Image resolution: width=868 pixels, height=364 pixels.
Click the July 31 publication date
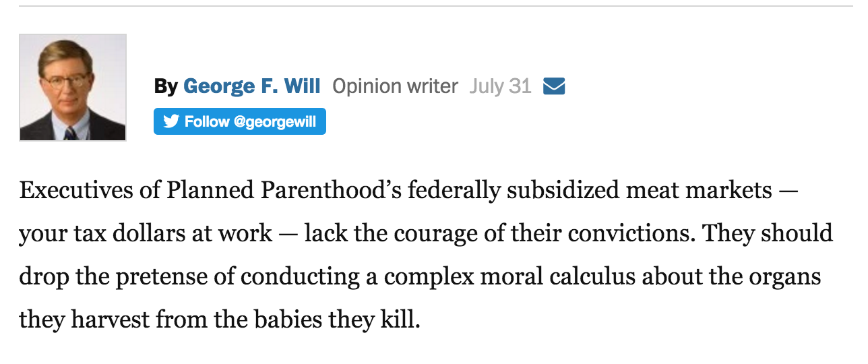[500, 87]
